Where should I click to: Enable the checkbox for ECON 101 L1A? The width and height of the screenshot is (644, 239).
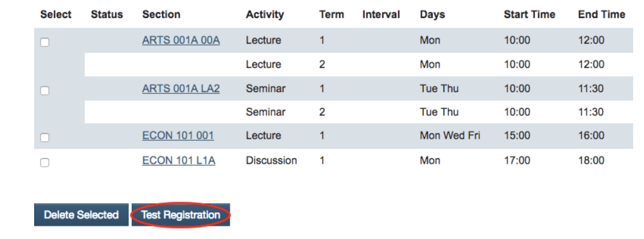(x=45, y=162)
